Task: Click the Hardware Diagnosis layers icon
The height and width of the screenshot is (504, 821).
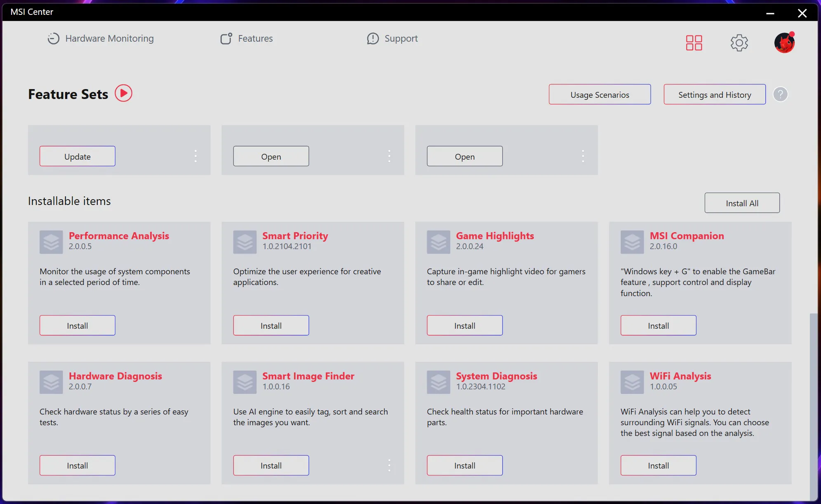Action: tap(51, 382)
